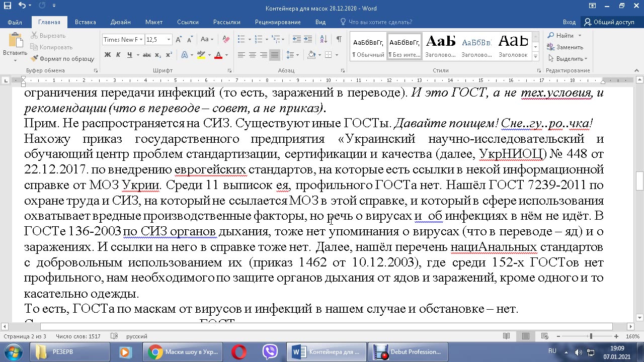644x362 pixels.
Task: Open the Файл menu tab
Action: [15, 22]
